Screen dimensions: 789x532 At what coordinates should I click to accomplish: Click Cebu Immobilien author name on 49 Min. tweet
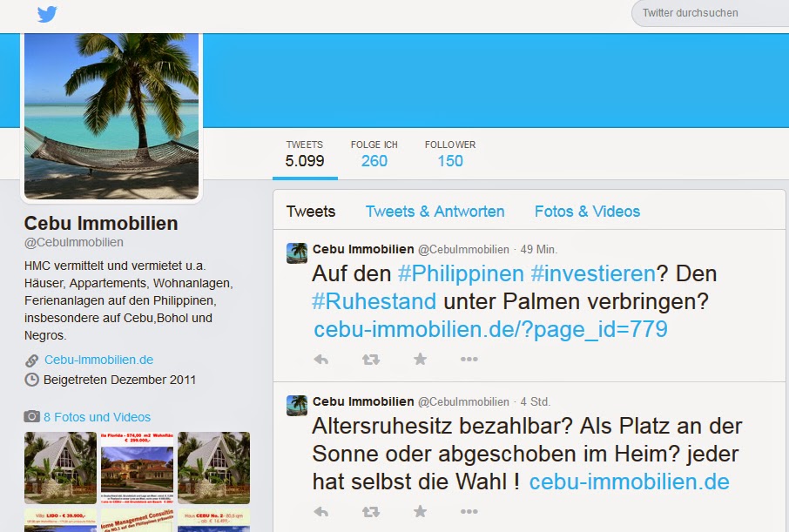click(363, 249)
